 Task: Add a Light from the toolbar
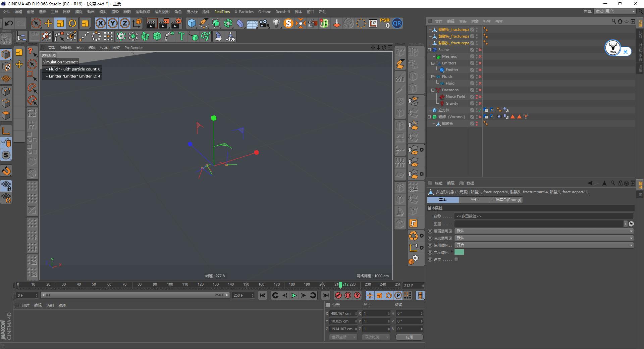(276, 23)
